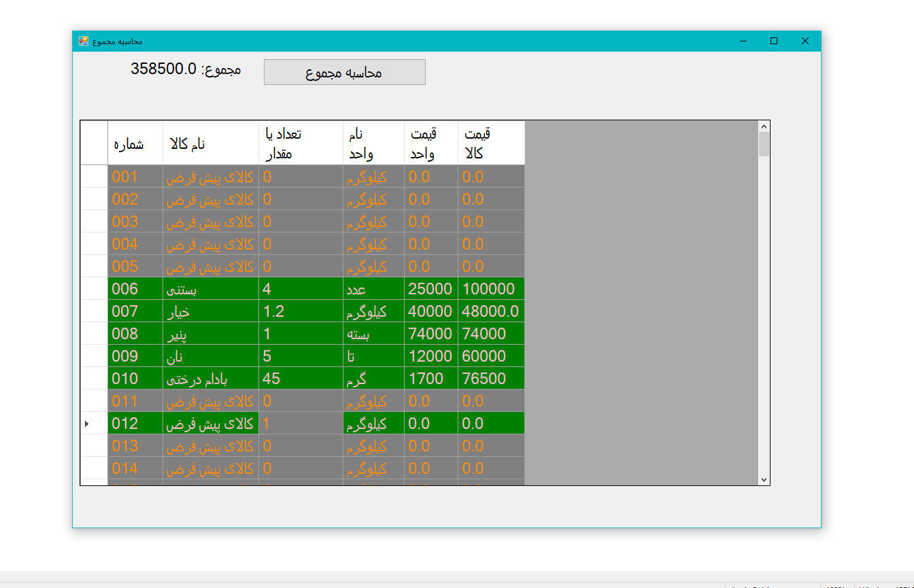914x588 pixels.
Task: Click the عدد unit cell in row 006
Action: 373,289
